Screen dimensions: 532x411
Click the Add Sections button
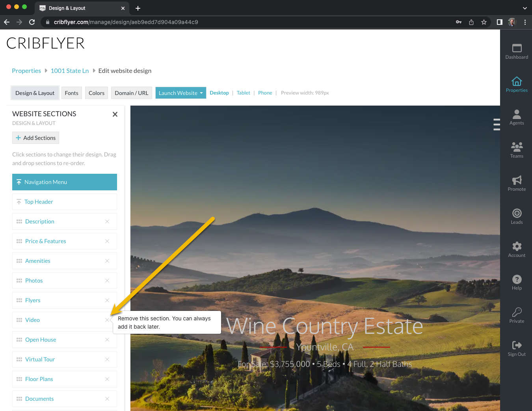pos(35,138)
